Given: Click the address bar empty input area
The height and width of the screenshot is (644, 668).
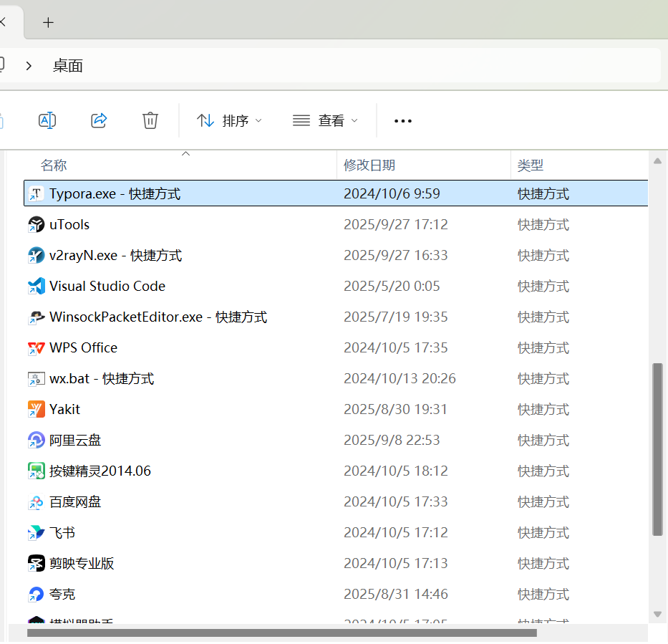Looking at the screenshot, I should click(x=371, y=66).
